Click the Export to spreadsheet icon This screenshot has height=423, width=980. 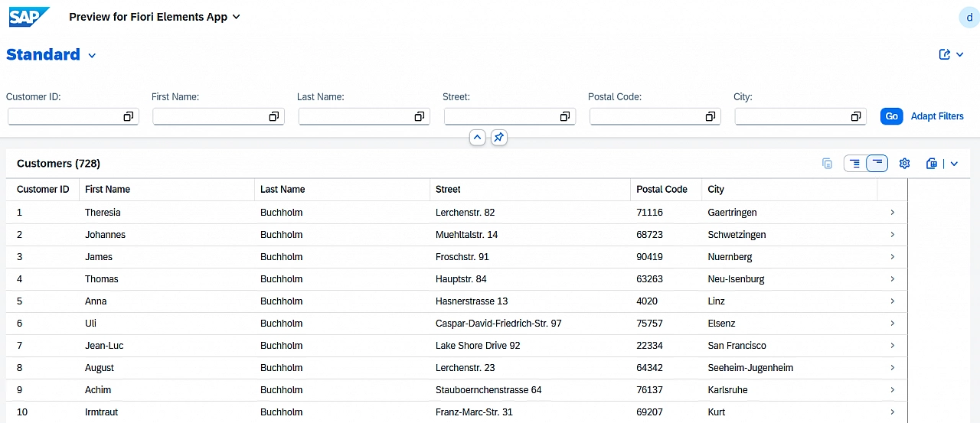click(x=932, y=163)
